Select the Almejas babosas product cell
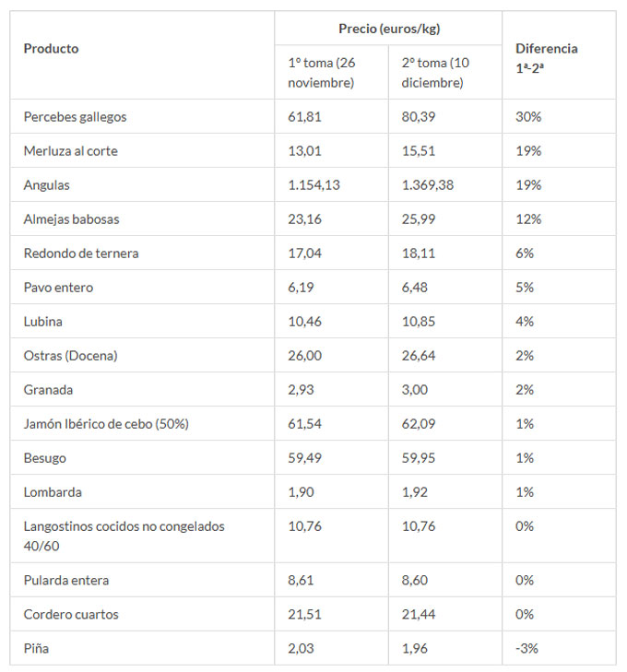This screenshot has height=672, width=627. (72, 219)
